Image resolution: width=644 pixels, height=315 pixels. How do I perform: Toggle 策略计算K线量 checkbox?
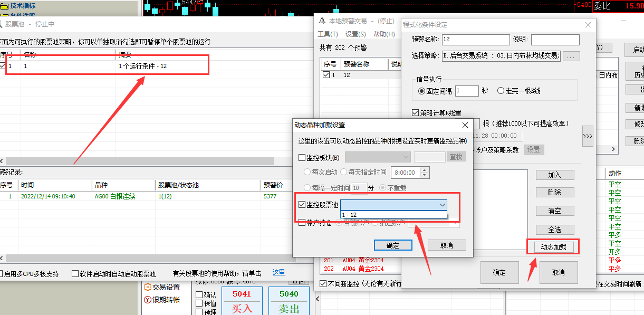point(415,112)
